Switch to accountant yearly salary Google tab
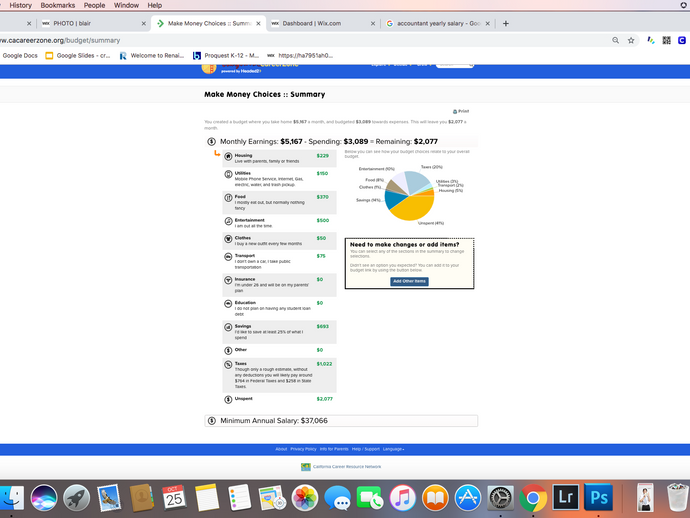 point(437,23)
